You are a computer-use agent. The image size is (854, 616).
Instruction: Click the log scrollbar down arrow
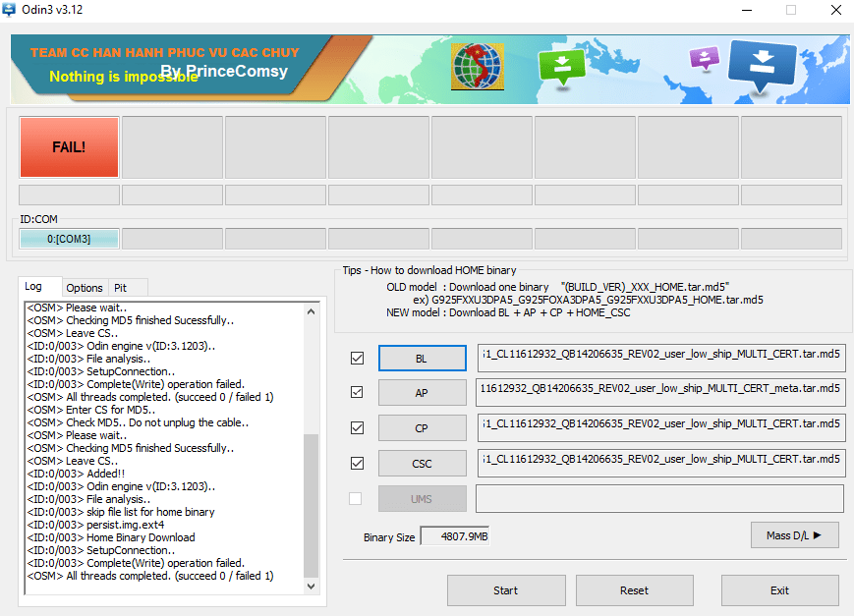[x=311, y=587]
